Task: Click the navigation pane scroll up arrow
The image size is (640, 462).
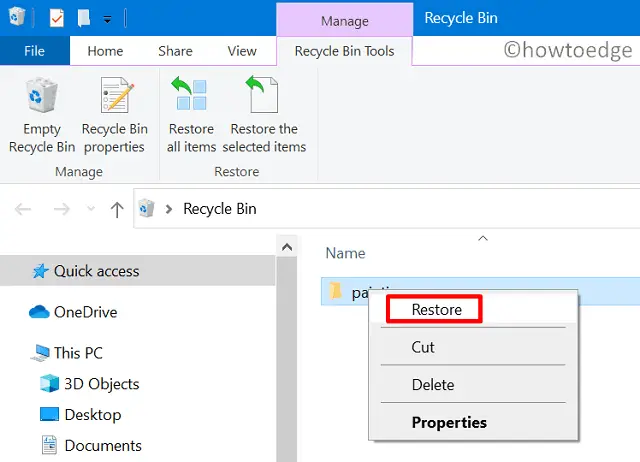Action: click(x=287, y=247)
